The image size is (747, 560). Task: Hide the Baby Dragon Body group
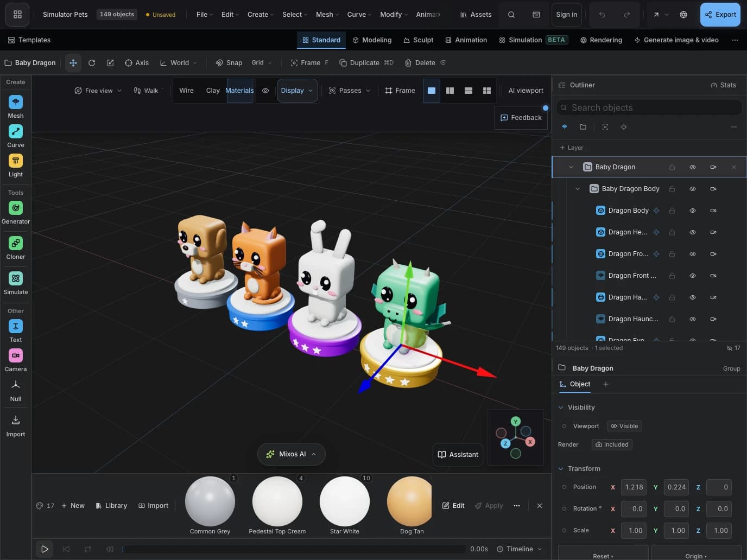pos(693,189)
